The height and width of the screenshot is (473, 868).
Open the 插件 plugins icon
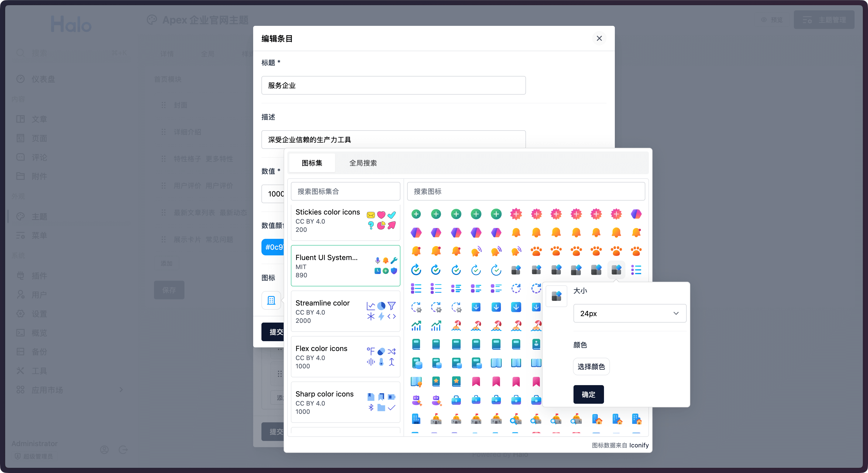tap(20, 276)
